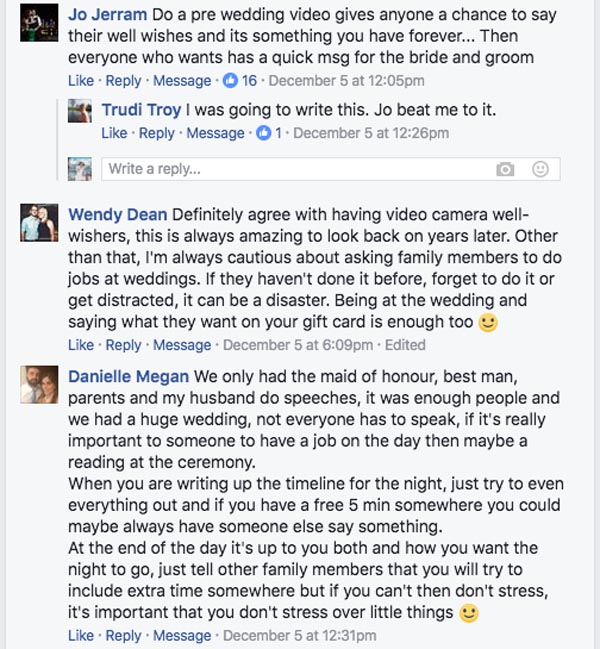600x649 pixels.
Task: Open Danielle Megan's profile picture
Action: (x=36, y=385)
